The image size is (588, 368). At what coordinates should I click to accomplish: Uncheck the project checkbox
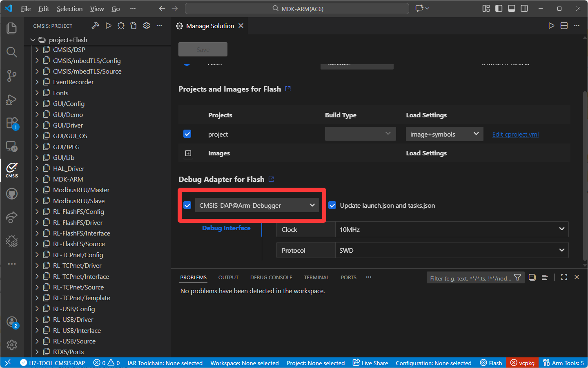click(x=187, y=134)
